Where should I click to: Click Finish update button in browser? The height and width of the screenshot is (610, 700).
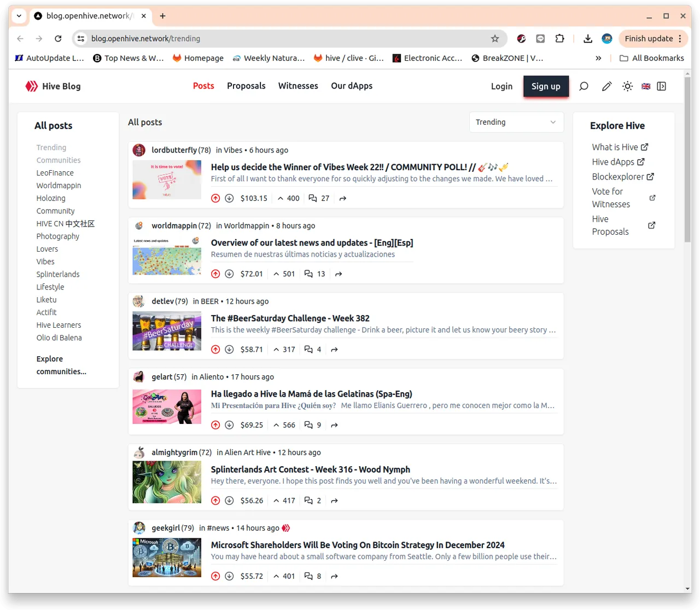pyautogui.click(x=654, y=38)
